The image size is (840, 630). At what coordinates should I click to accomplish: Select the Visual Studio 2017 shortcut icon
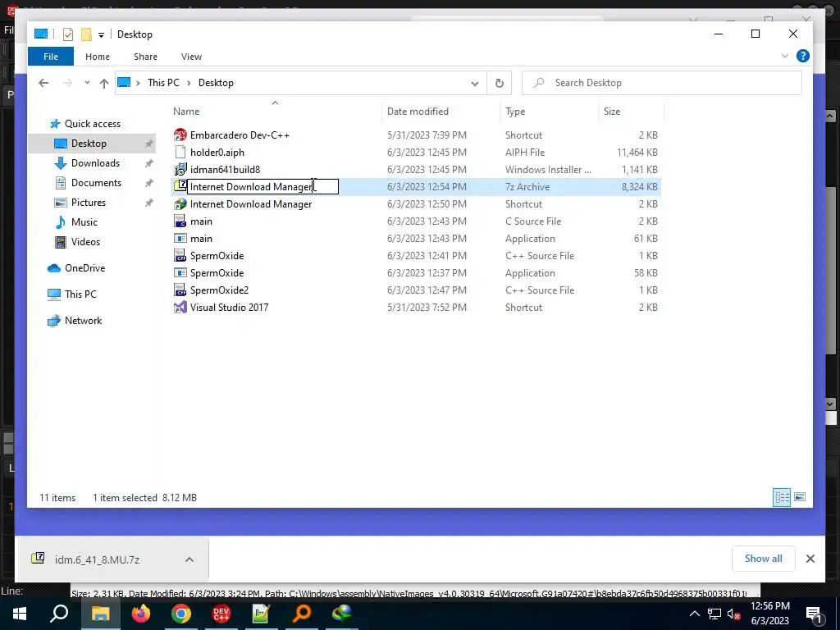[x=180, y=308]
